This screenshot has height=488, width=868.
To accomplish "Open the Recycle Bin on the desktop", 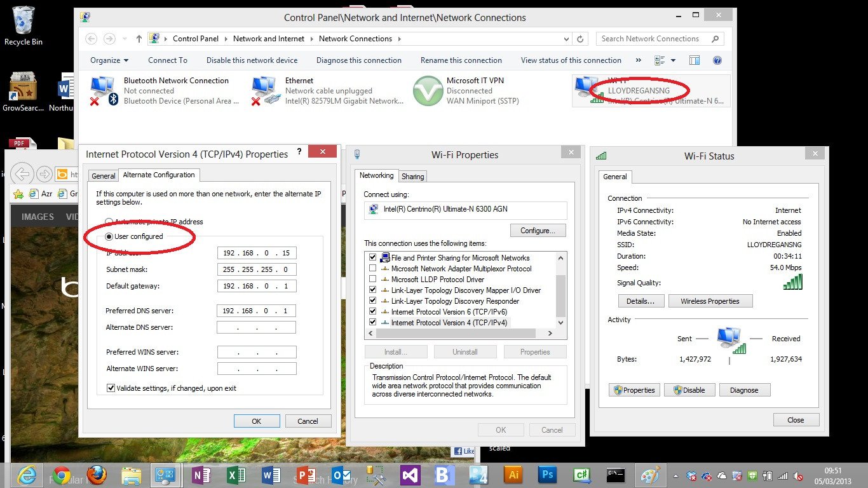I will (x=24, y=27).
